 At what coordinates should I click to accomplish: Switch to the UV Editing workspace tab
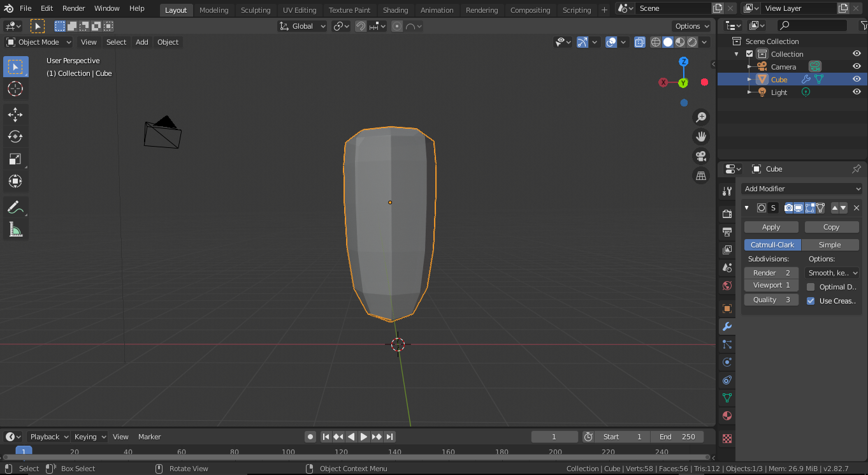point(300,10)
